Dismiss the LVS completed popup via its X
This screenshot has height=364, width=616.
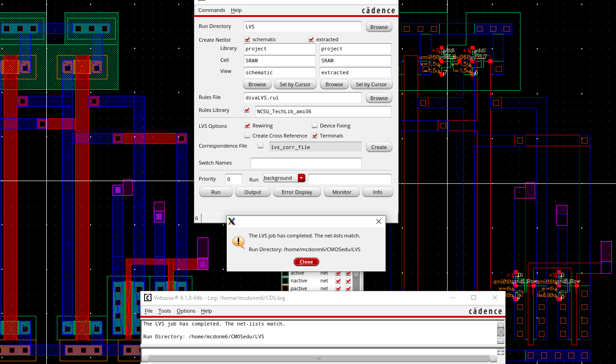click(379, 221)
